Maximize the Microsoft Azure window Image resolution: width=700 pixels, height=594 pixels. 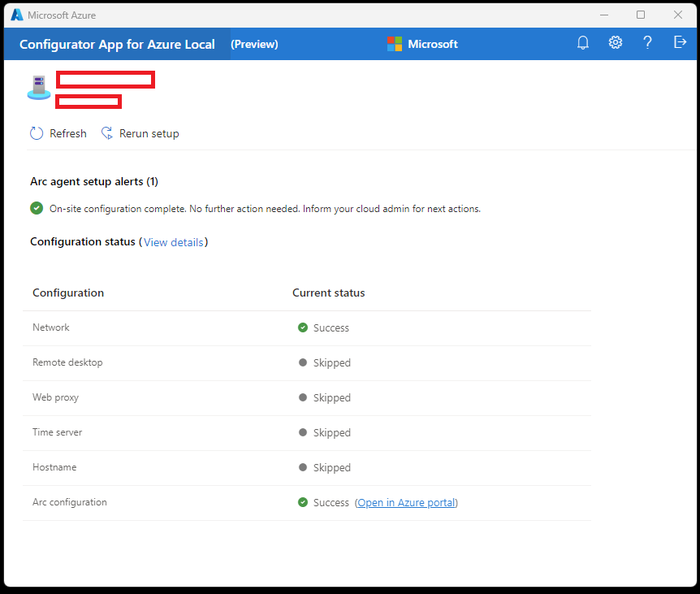tap(641, 15)
